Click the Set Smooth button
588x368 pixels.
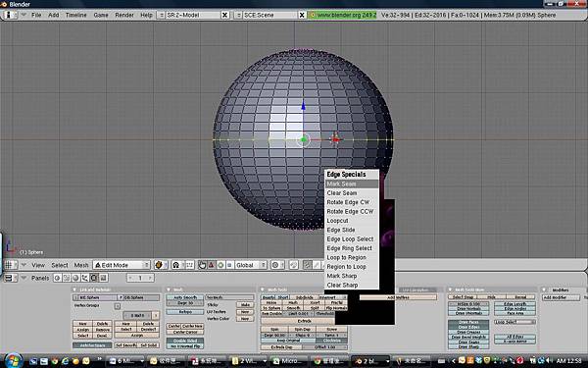tap(125, 344)
